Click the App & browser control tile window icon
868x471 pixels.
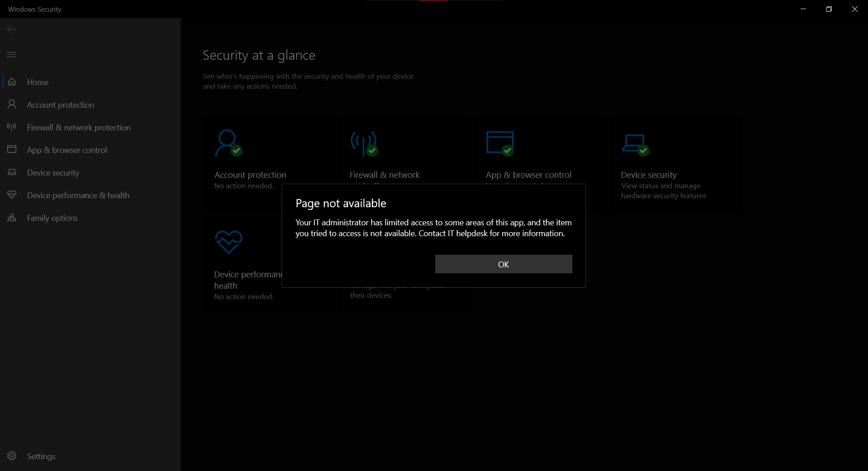[x=500, y=144]
